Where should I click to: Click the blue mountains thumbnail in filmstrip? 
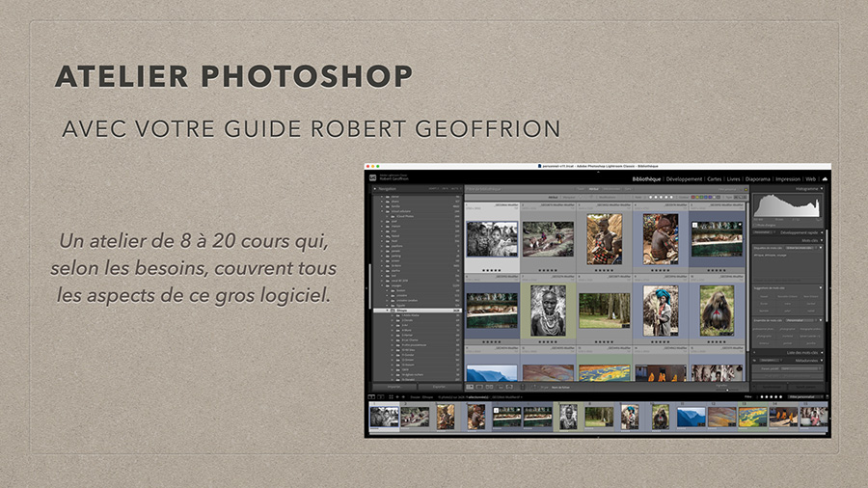click(690, 416)
